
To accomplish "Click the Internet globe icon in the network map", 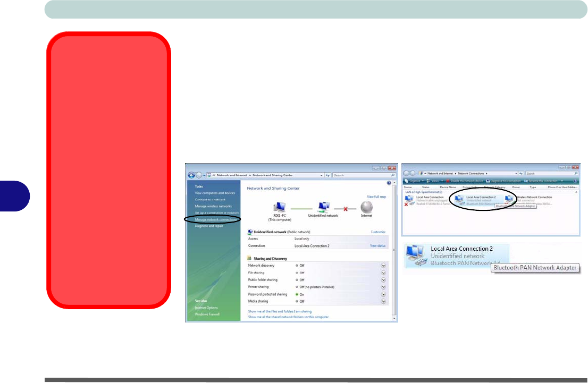I will (x=366, y=207).
